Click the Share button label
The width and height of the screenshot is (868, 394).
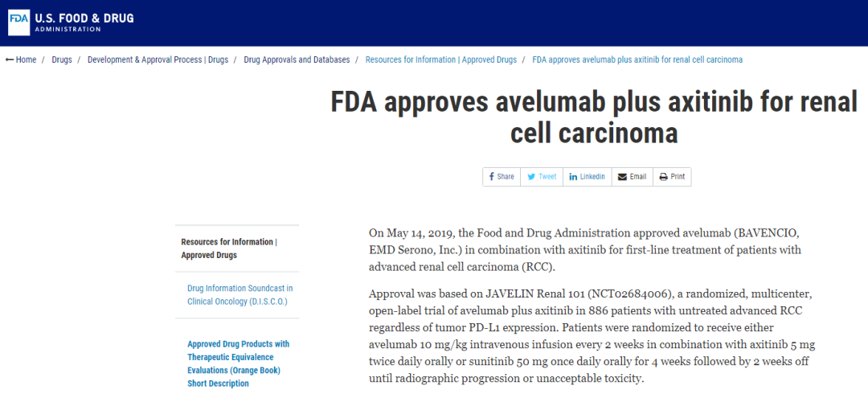tap(506, 177)
